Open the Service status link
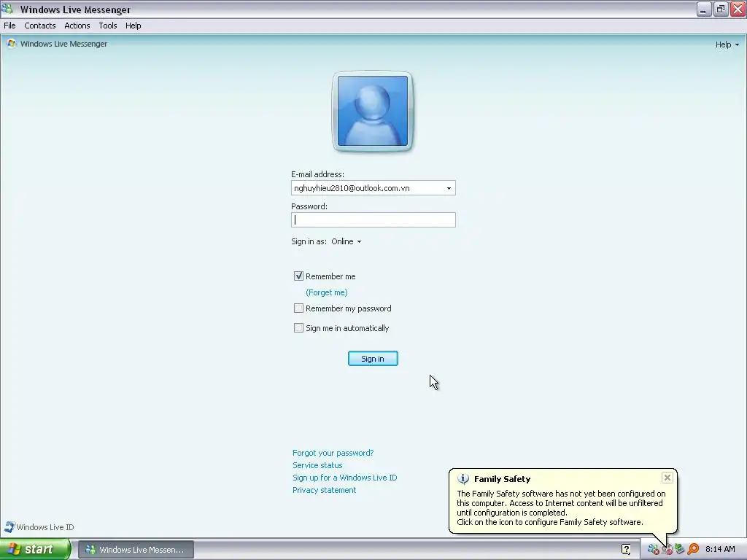The height and width of the screenshot is (560, 747). pyautogui.click(x=317, y=465)
